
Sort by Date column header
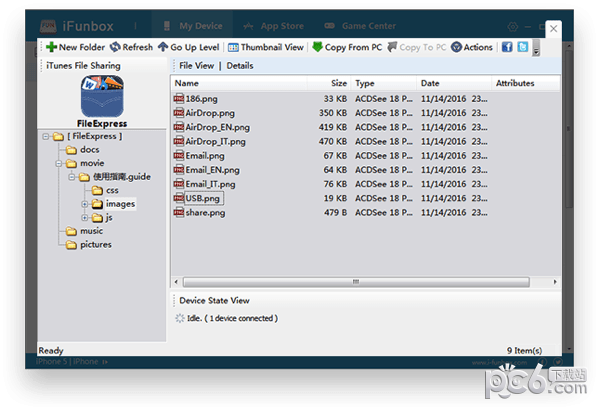click(454, 83)
